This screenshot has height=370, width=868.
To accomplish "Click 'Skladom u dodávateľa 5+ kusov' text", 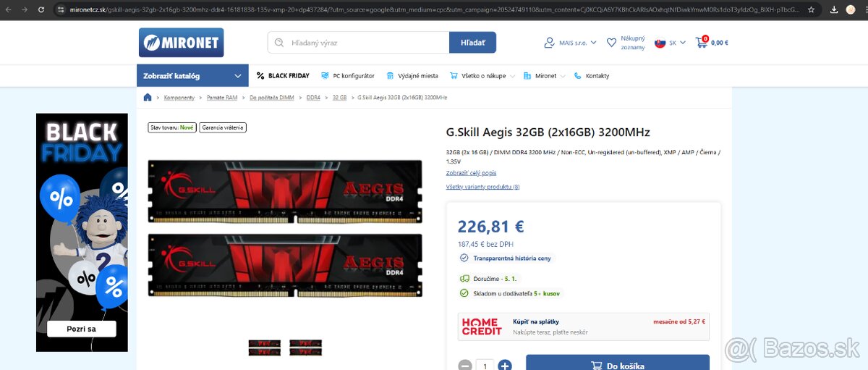I will 516,293.
